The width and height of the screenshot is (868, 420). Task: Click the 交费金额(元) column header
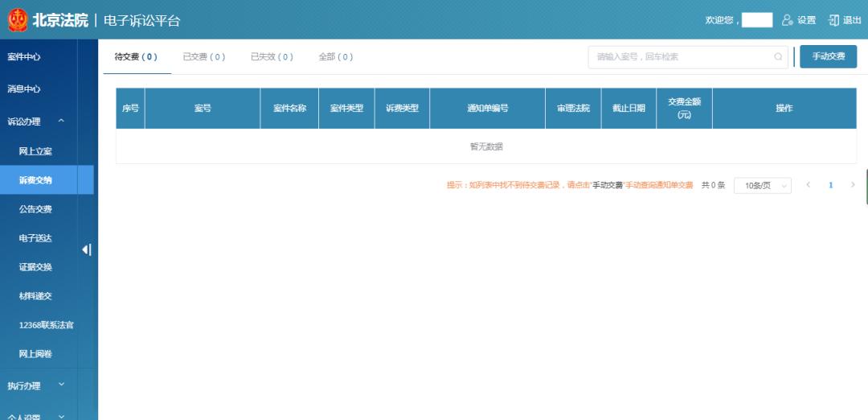[x=685, y=109]
